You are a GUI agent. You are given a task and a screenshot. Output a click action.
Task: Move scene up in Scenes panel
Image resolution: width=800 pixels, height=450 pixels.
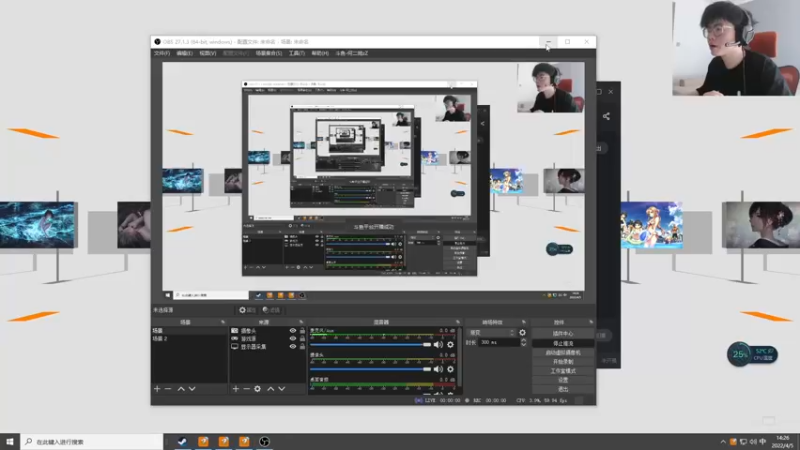click(181, 389)
